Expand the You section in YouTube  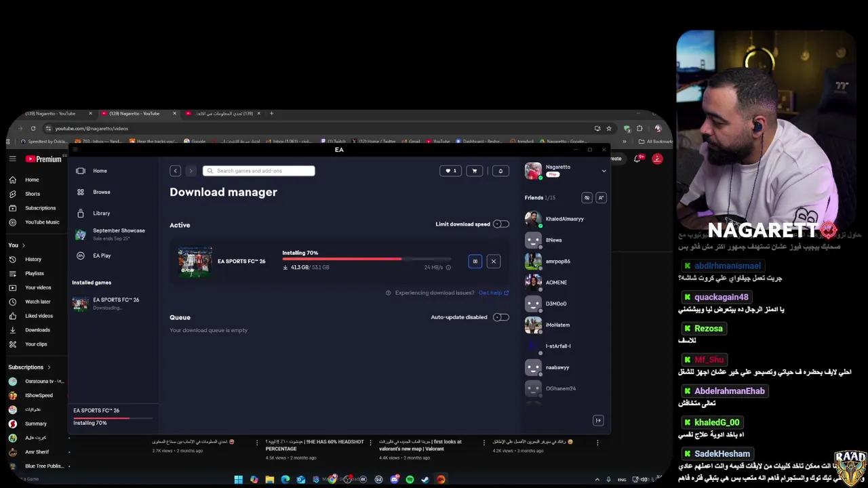[x=16, y=245]
